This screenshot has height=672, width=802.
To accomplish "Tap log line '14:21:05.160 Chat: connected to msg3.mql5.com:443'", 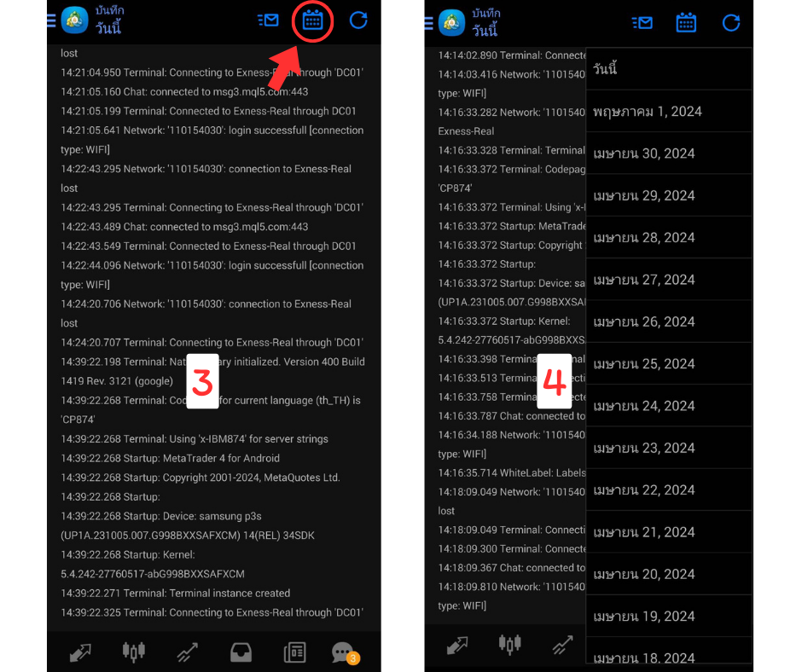I will pyautogui.click(x=184, y=92).
